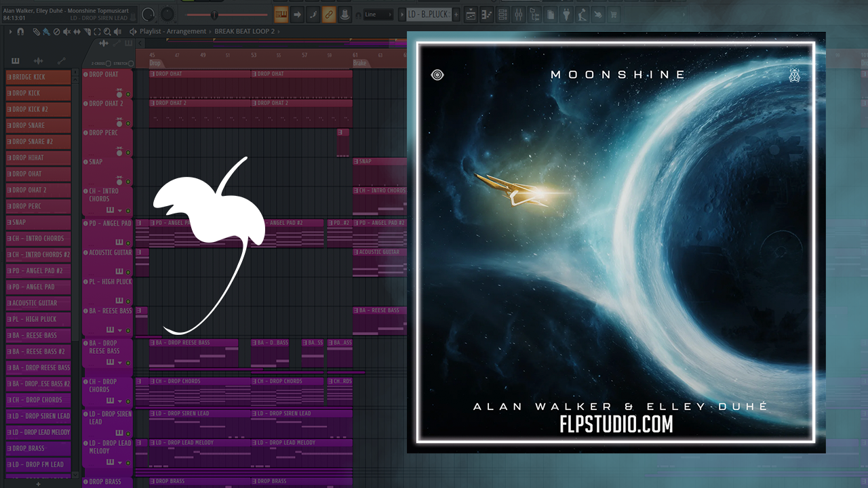Open the Channel Rack icon
The image size is (868, 488).
point(502,14)
